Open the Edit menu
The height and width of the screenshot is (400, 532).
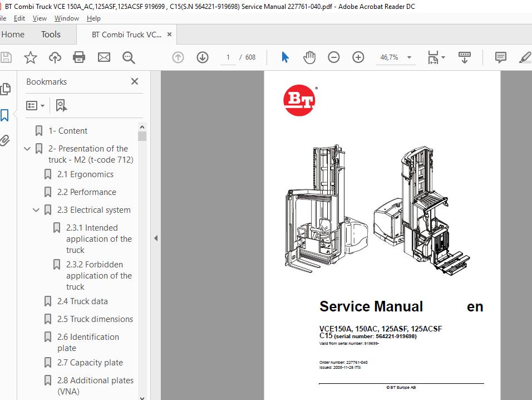click(19, 18)
